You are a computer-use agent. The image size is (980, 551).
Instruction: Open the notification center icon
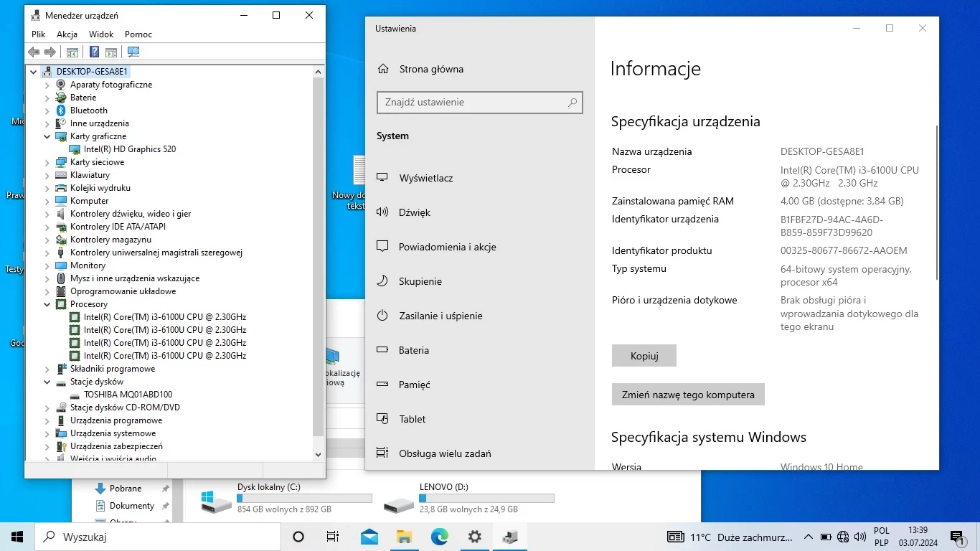coord(958,537)
